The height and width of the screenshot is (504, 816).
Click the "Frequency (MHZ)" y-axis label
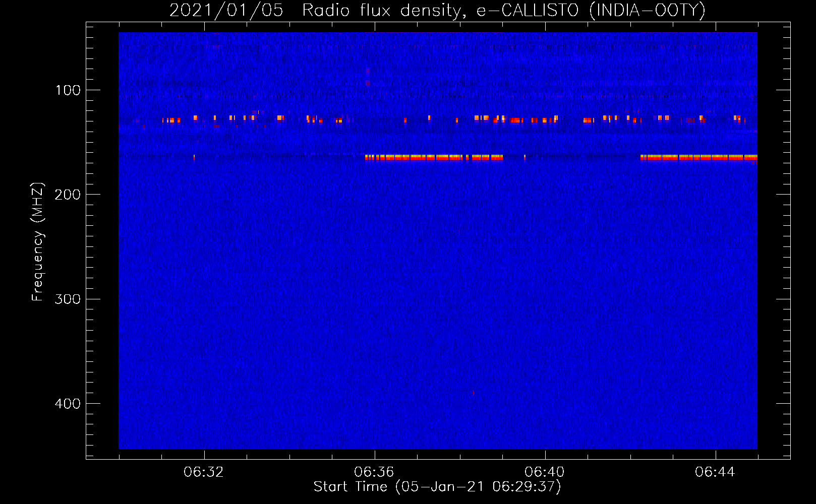(x=38, y=242)
